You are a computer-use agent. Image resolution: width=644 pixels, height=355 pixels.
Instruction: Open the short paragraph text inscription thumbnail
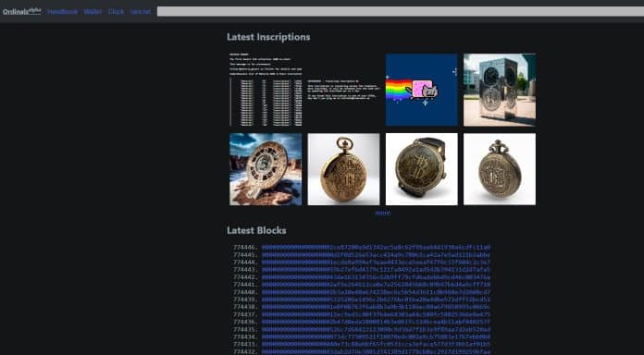[x=344, y=90]
